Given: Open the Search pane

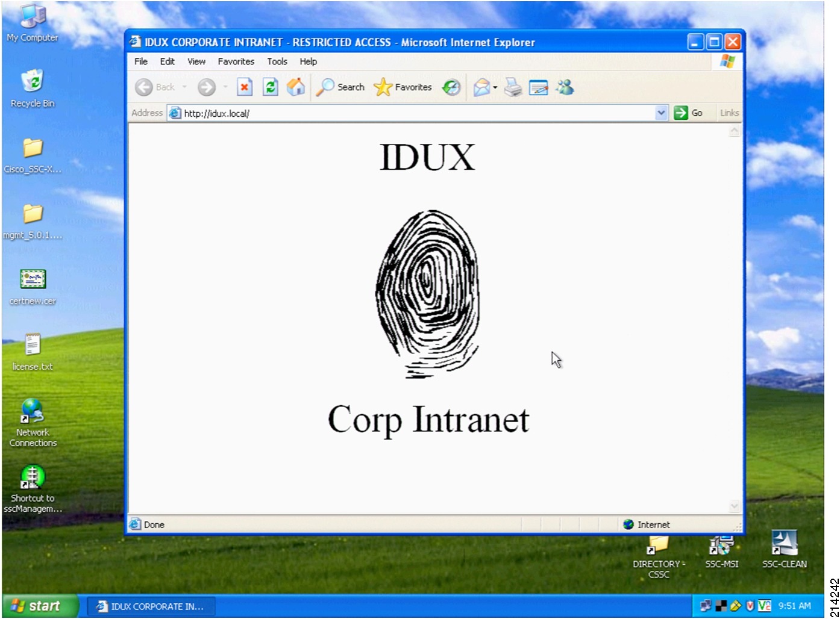Looking at the screenshot, I should tap(342, 87).
